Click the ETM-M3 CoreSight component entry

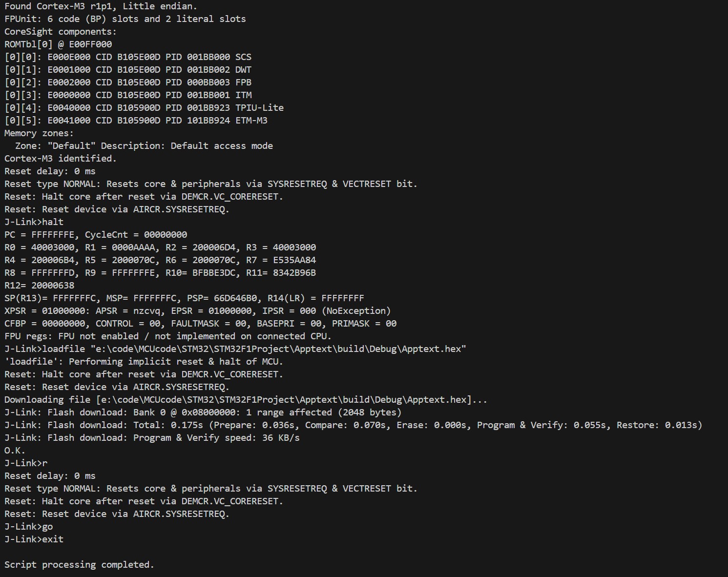tap(136, 121)
